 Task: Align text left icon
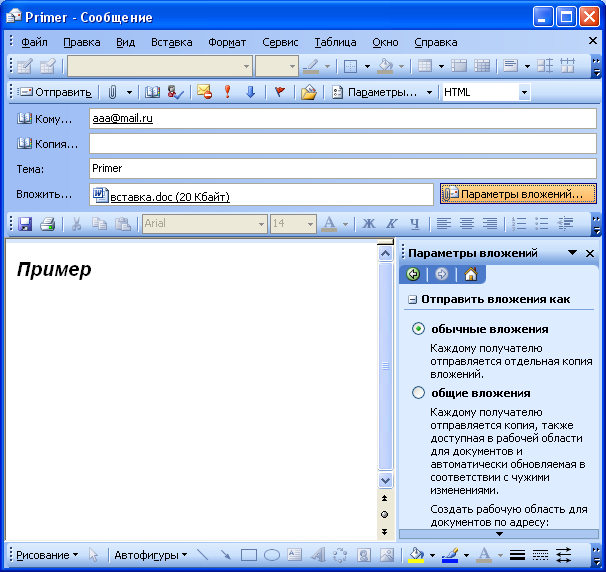[444, 224]
